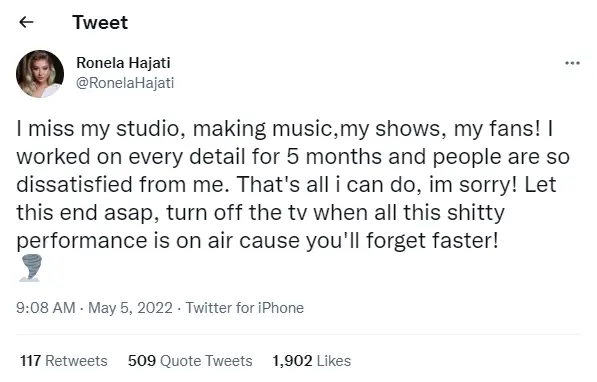Click the tweet text starting 'I miss my studio'
Viewport: 597px width, 382px height.
pos(293,184)
